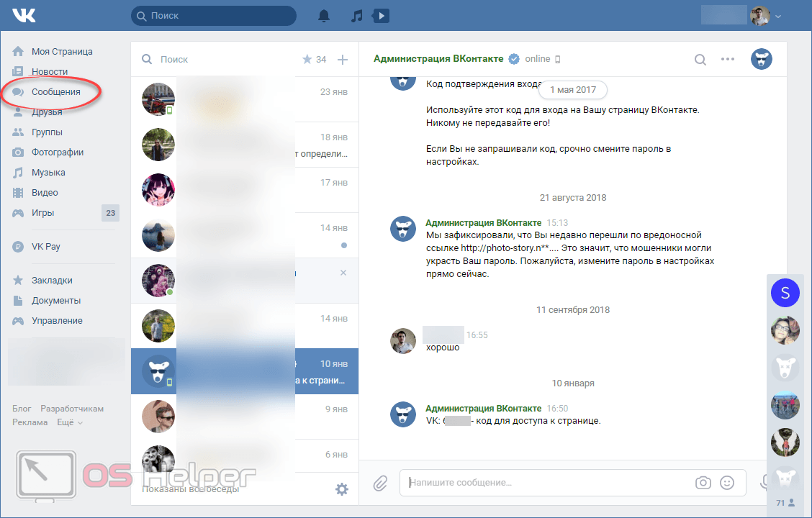Click the attach file paperclip icon

click(380, 483)
